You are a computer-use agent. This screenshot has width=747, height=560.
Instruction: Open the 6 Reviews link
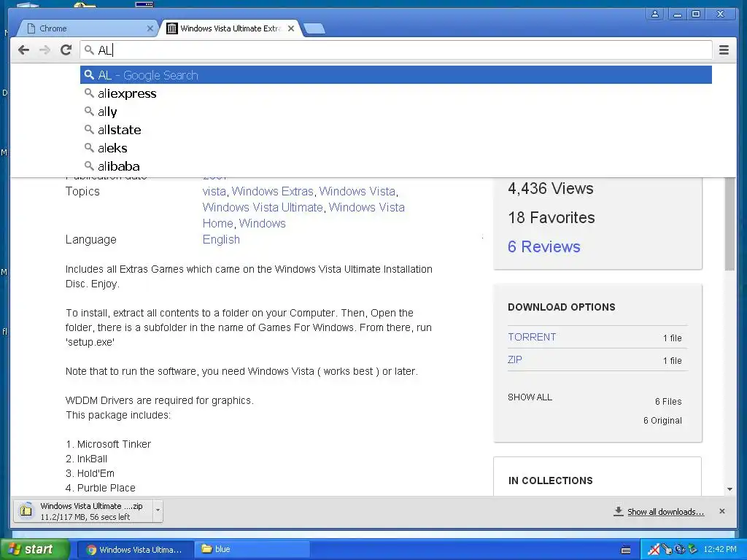pyautogui.click(x=544, y=246)
